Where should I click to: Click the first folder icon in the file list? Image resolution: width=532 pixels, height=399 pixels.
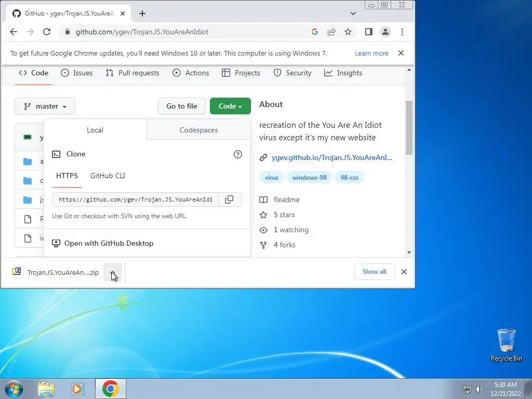pos(28,162)
